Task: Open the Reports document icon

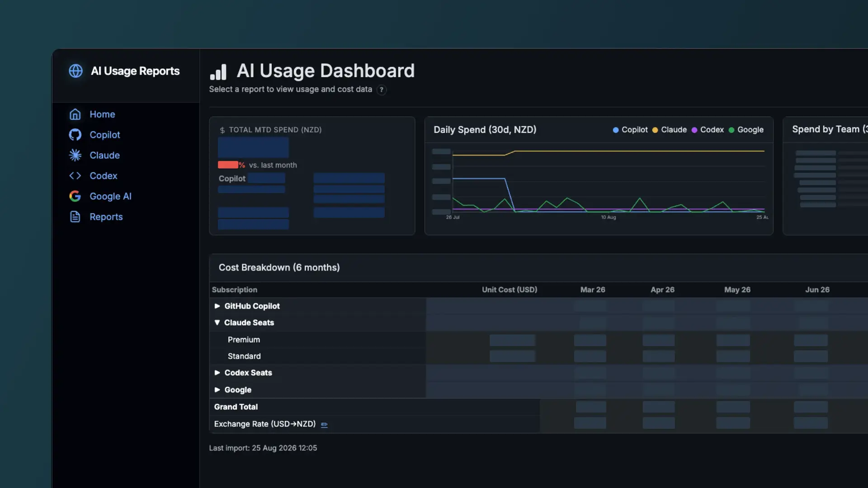Action: pos(75,217)
